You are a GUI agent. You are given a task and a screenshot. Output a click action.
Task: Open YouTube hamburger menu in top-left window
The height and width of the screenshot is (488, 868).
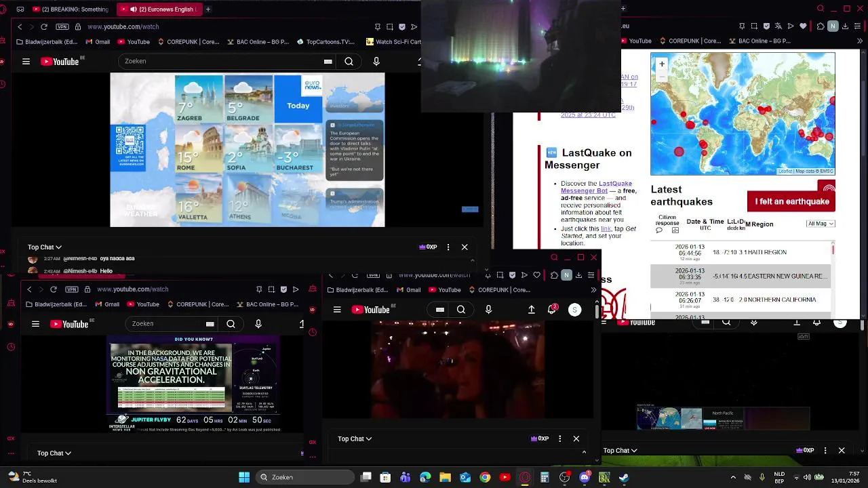pos(26,61)
